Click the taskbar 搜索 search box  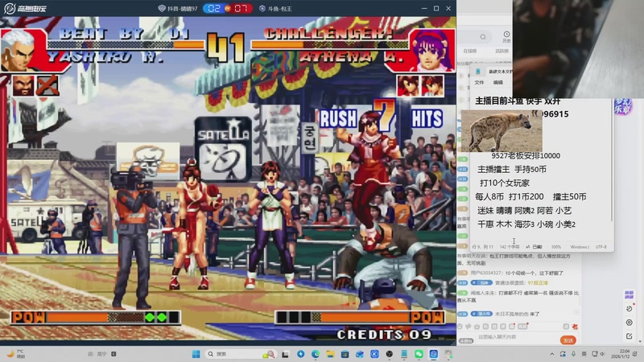coord(241,354)
